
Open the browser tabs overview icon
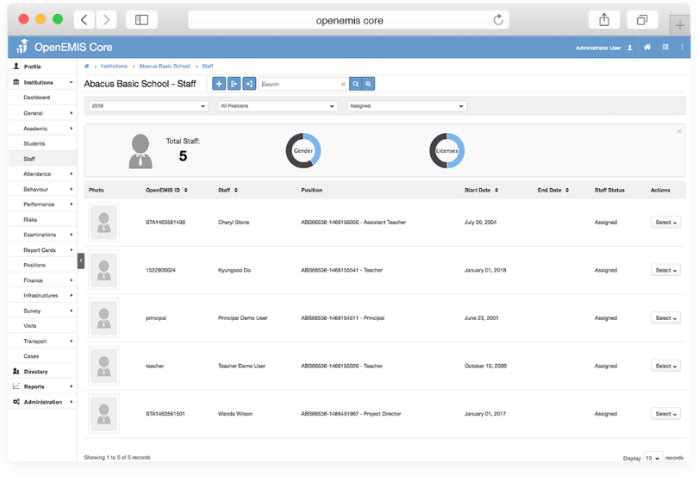(x=642, y=20)
